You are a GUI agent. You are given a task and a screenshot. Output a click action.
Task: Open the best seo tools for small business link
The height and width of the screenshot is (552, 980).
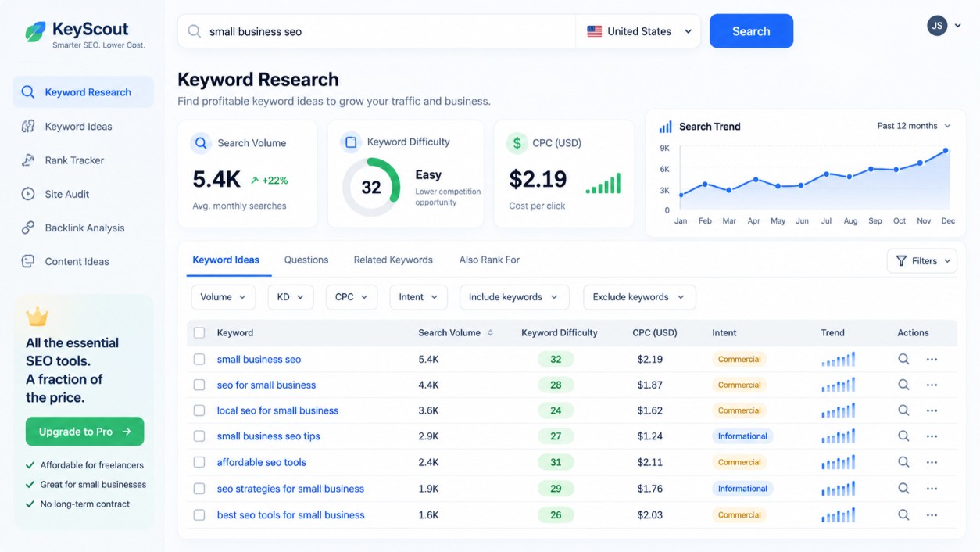[291, 514]
